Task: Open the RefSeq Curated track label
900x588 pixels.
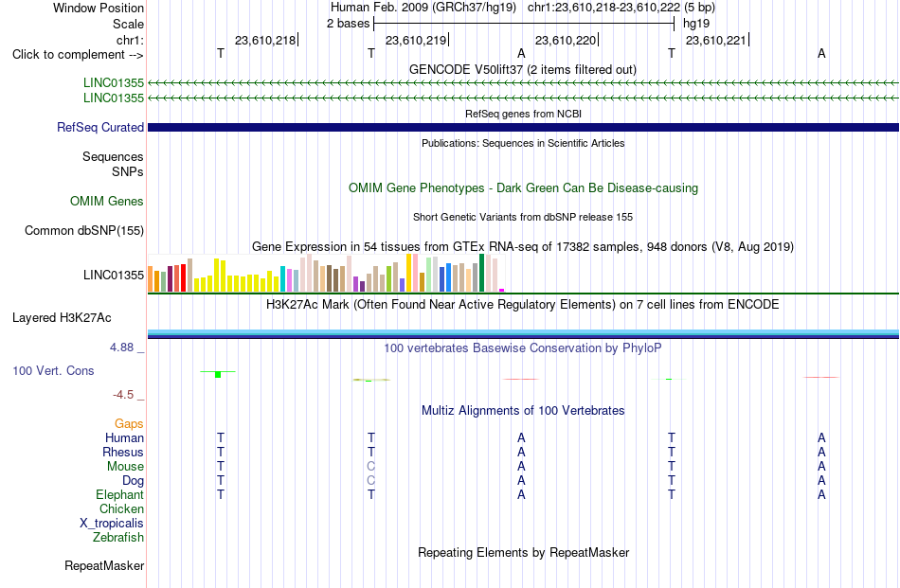Action: (x=100, y=127)
